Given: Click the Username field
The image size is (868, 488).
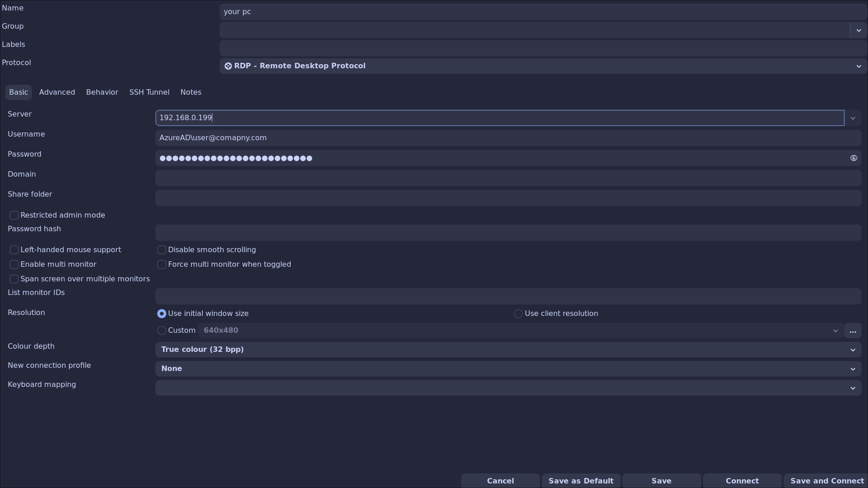Looking at the screenshot, I should [x=508, y=138].
